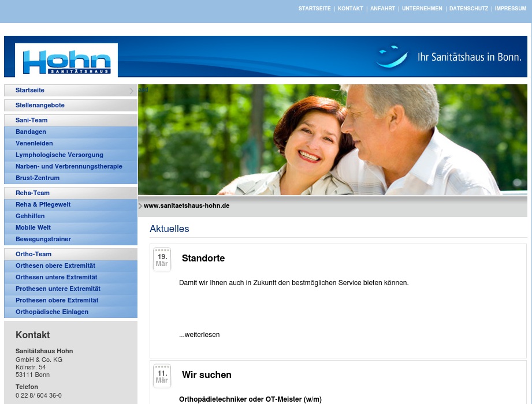Click the chevron arrow next to Startseite
The height and width of the screenshot is (404, 532).
tap(132, 91)
